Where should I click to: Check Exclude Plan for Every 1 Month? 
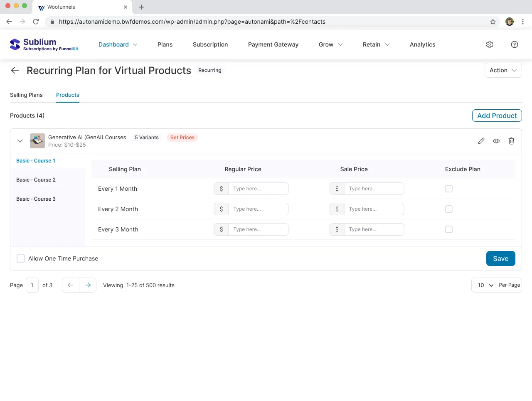(449, 189)
